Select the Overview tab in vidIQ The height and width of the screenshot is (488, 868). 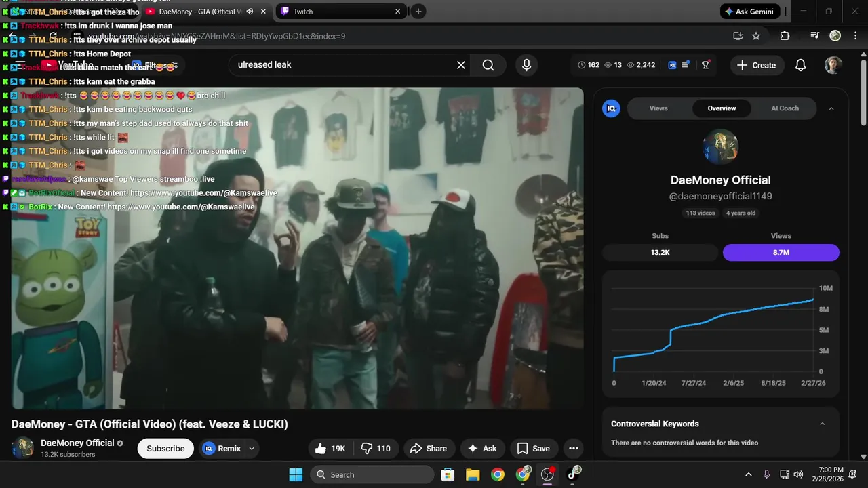(722, 108)
